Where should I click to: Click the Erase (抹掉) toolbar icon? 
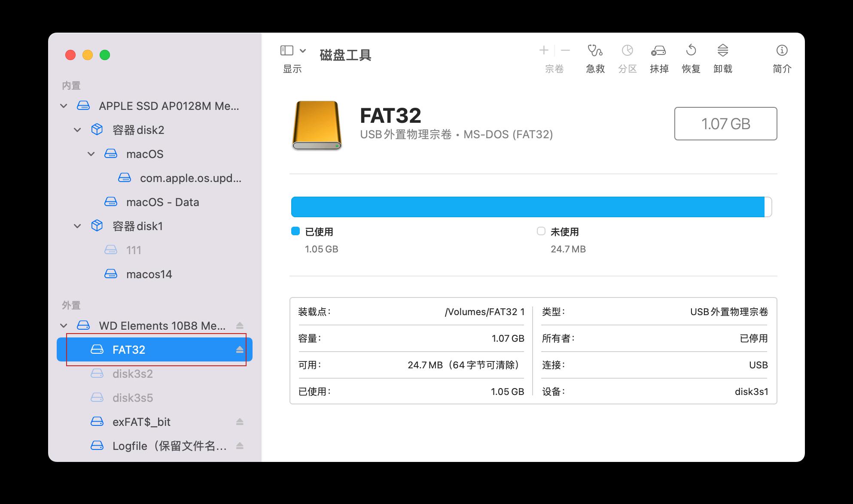[x=658, y=51]
